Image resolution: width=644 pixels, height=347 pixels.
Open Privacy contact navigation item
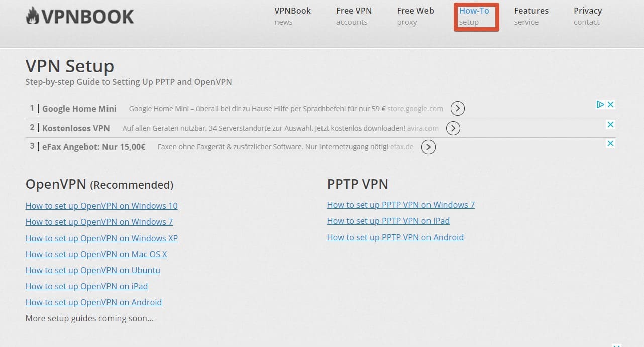click(x=588, y=16)
